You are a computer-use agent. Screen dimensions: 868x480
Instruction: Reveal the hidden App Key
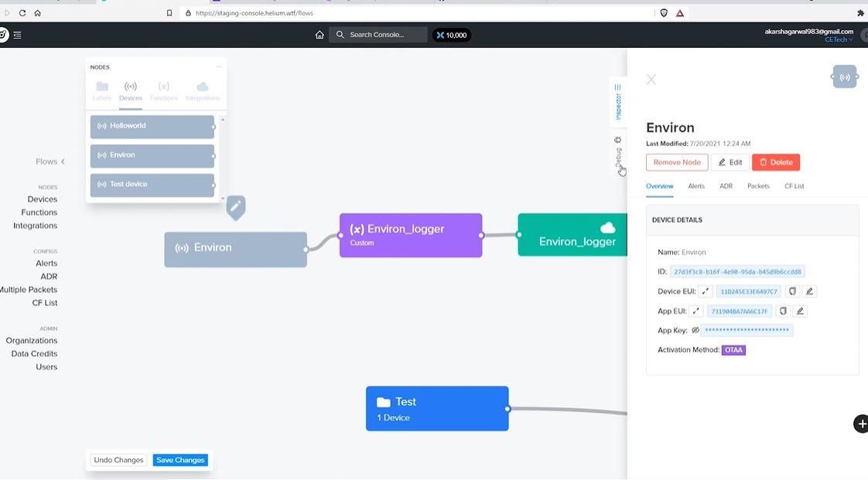[695, 330]
